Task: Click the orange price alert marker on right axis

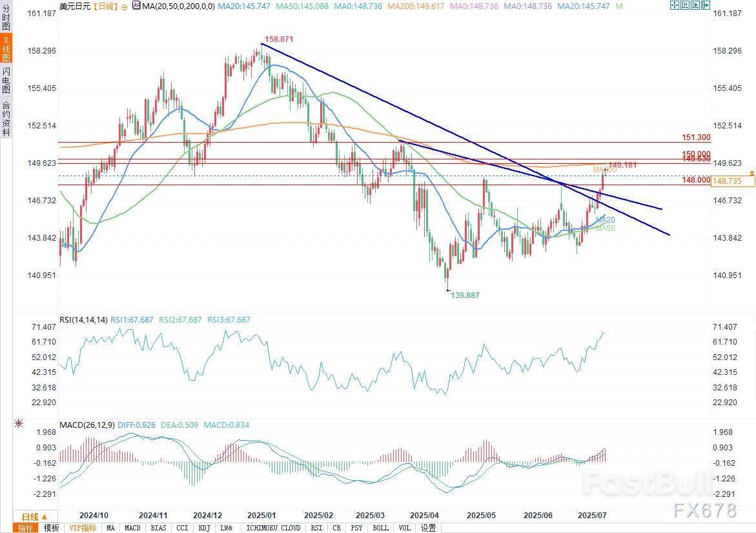Action: pyautogui.click(x=752, y=174)
